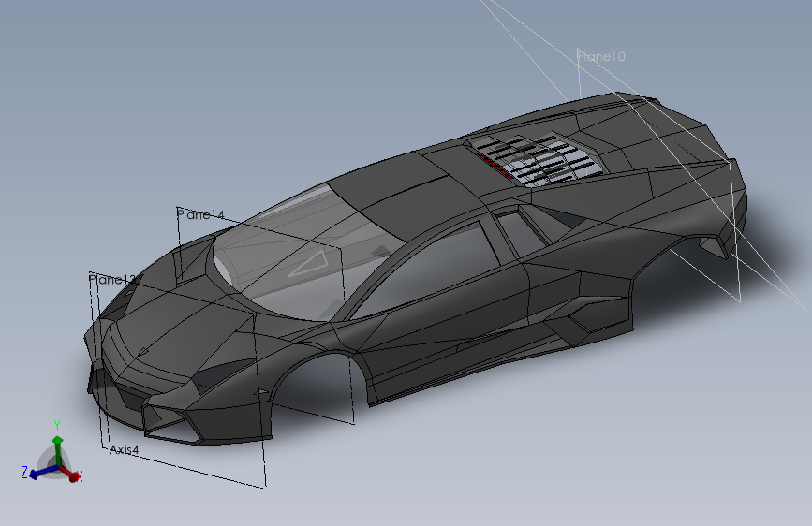812x526 pixels.
Task: Select the Plane13 reference plane label
Action: click(x=111, y=279)
